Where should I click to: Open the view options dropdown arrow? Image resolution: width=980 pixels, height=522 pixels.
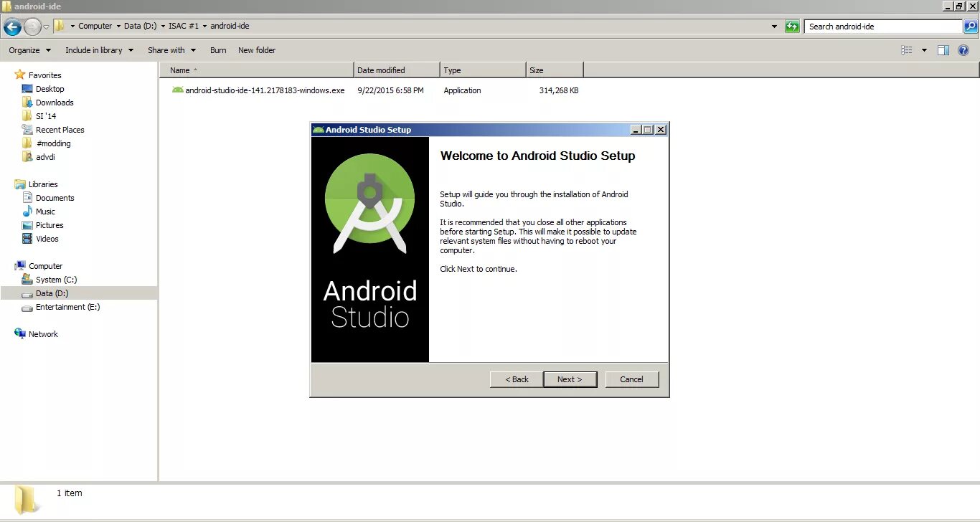[x=924, y=50]
